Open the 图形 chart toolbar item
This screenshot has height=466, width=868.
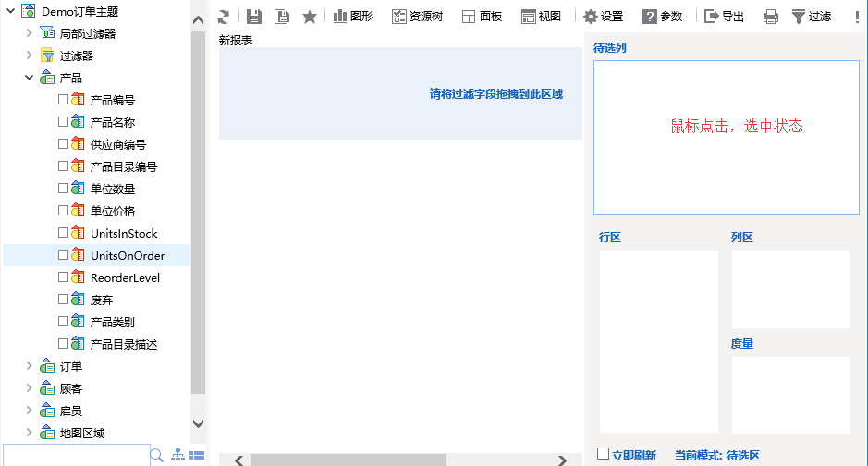pos(353,17)
